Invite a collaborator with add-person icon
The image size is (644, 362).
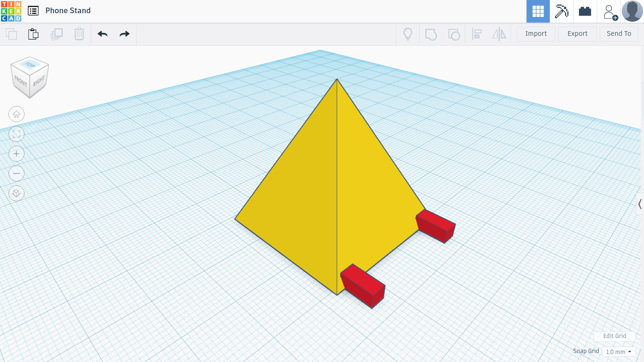pos(610,11)
